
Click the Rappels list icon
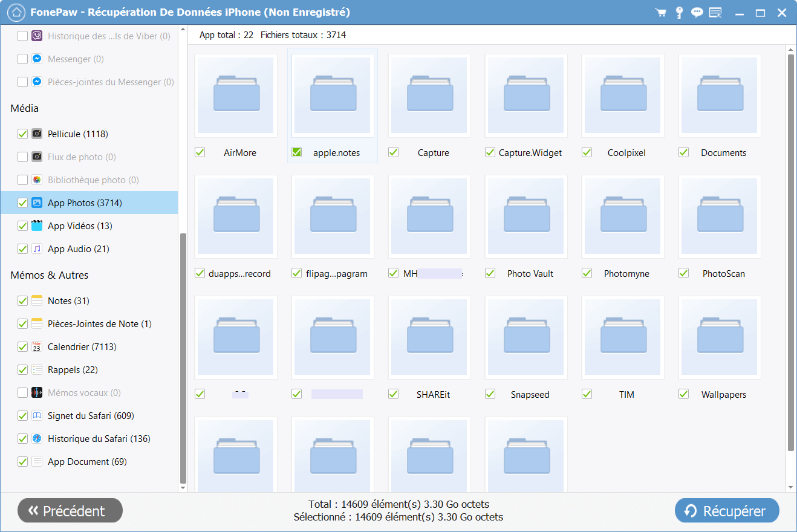coord(37,370)
